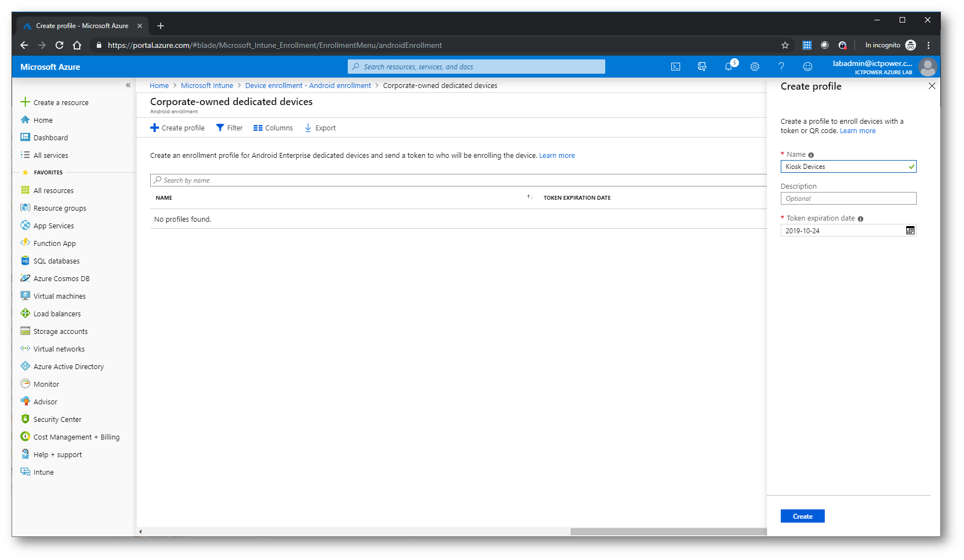
Task: Open Columns chooser
Action: (x=273, y=128)
